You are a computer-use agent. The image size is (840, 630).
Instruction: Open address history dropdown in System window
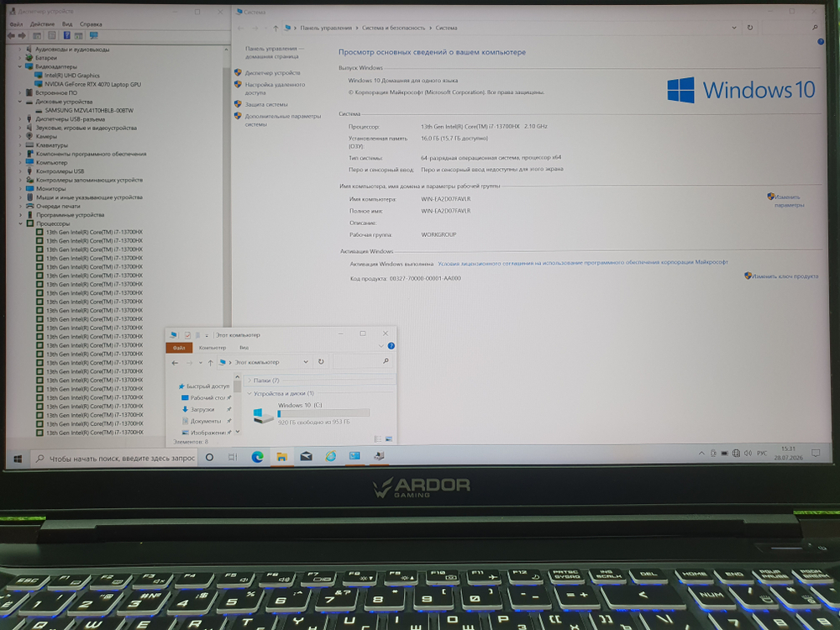[x=734, y=28]
